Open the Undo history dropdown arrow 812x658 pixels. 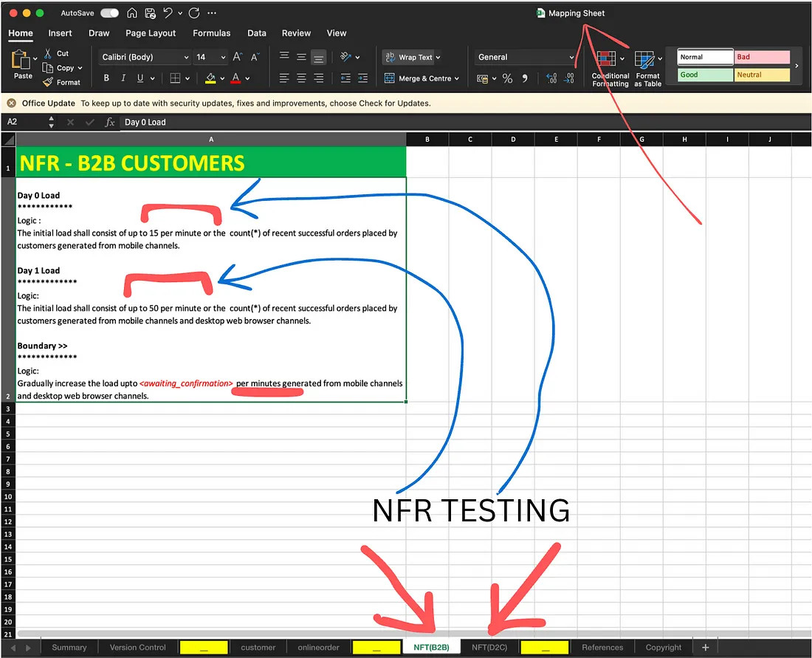pos(180,13)
